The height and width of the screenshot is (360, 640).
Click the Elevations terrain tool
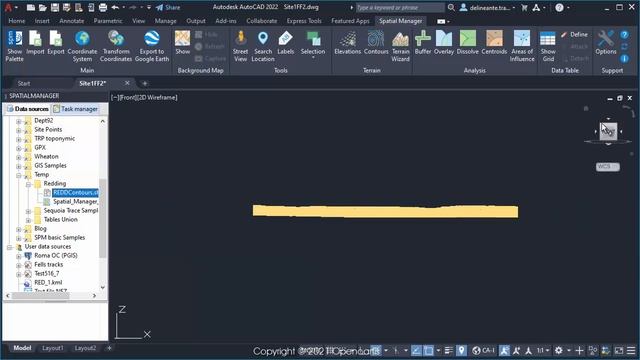coord(348,42)
